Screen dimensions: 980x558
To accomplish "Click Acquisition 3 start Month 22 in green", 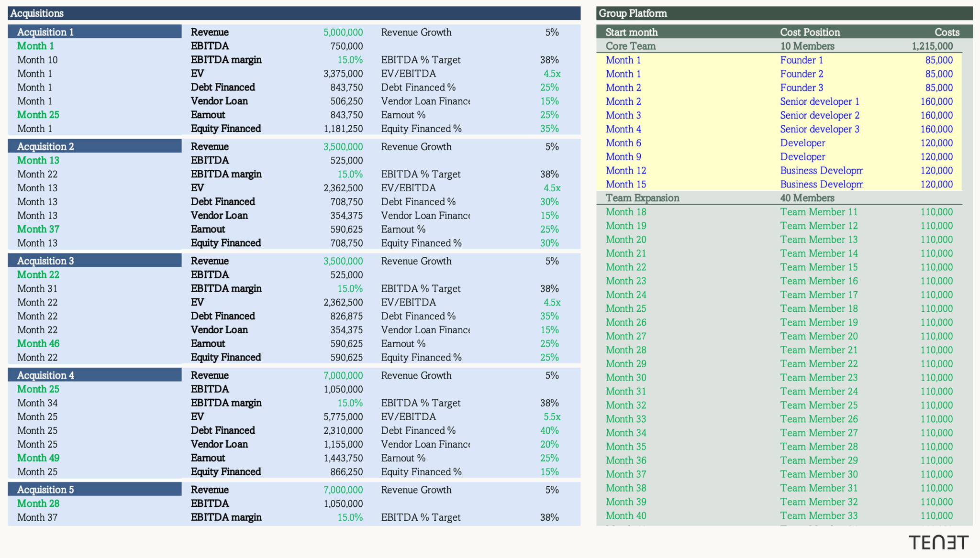I will pos(38,274).
